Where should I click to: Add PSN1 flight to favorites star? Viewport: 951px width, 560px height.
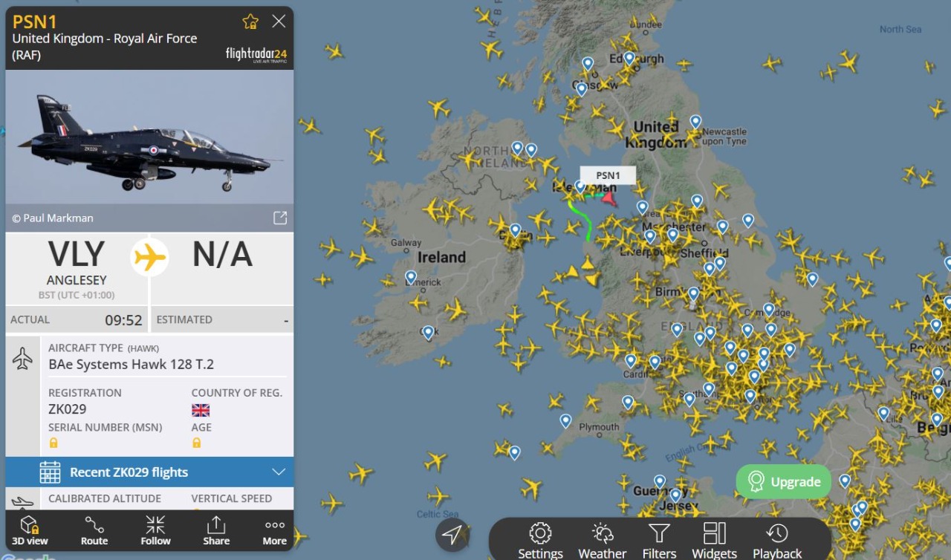(x=250, y=22)
